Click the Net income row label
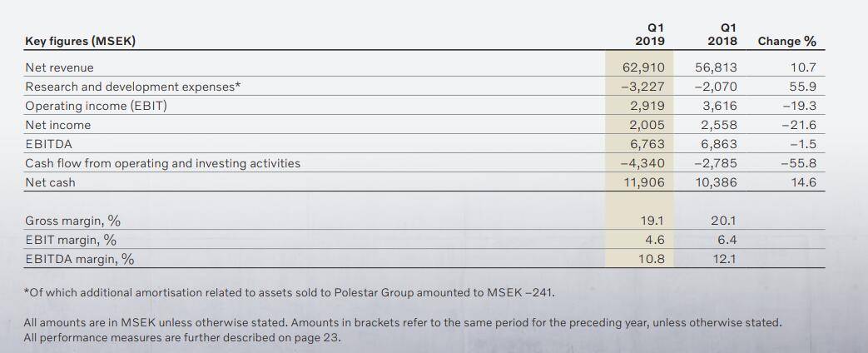 (58, 125)
